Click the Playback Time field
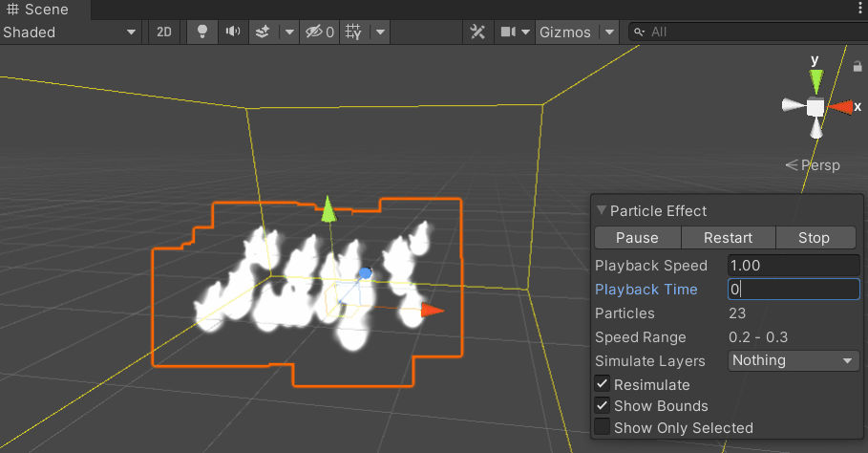868x453 pixels. (794, 289)
